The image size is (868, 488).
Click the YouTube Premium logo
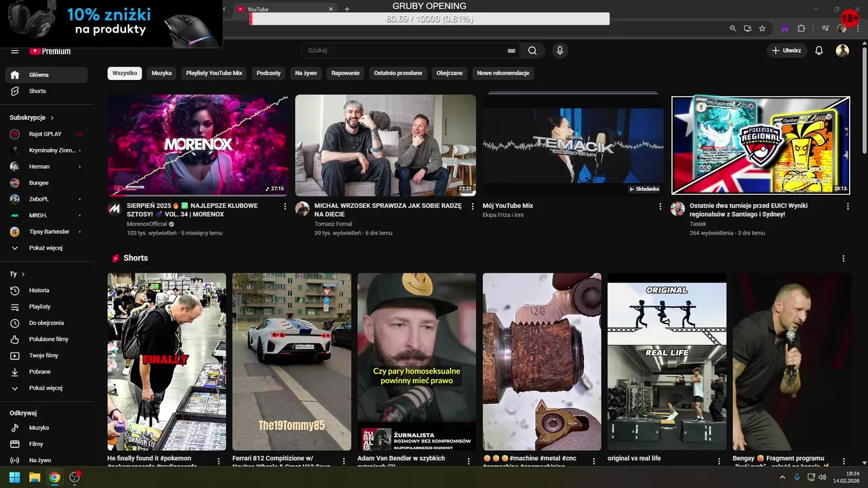pyautogui.click(x=50, y=51)
